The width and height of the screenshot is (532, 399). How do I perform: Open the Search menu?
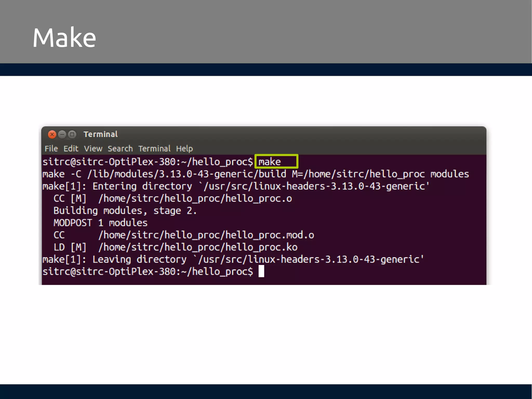[120, 149]
